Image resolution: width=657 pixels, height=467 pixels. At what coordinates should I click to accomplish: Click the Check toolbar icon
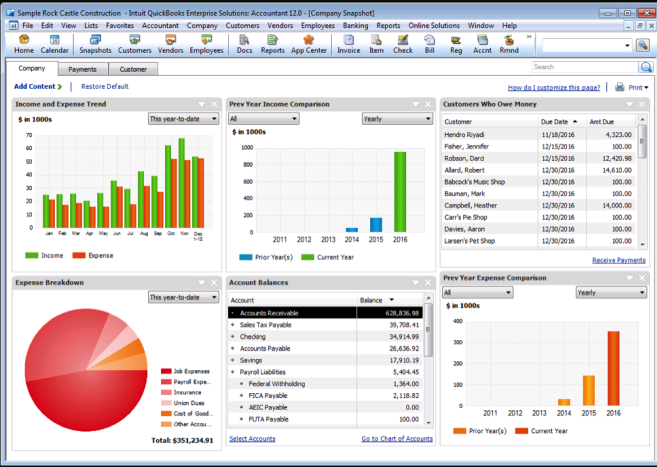(403, 44)
